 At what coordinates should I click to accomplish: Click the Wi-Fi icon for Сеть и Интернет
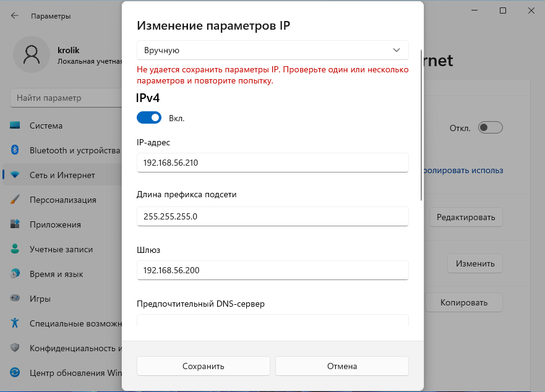tap(15, 175)
